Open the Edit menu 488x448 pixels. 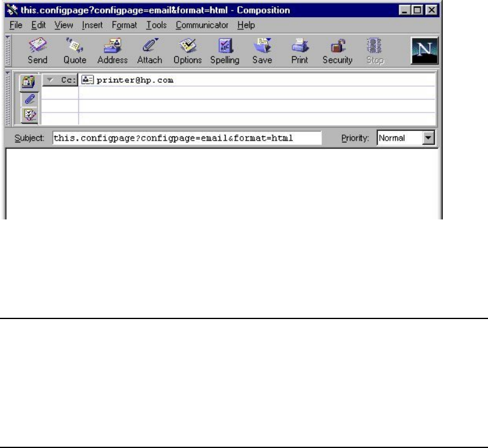pyautogui.click(x=39, y=25)
